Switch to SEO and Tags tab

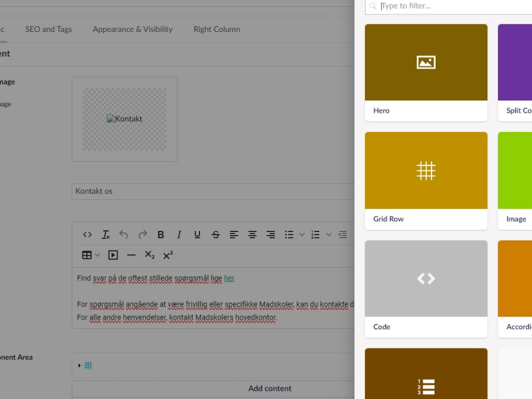click(x=48, y=29)
